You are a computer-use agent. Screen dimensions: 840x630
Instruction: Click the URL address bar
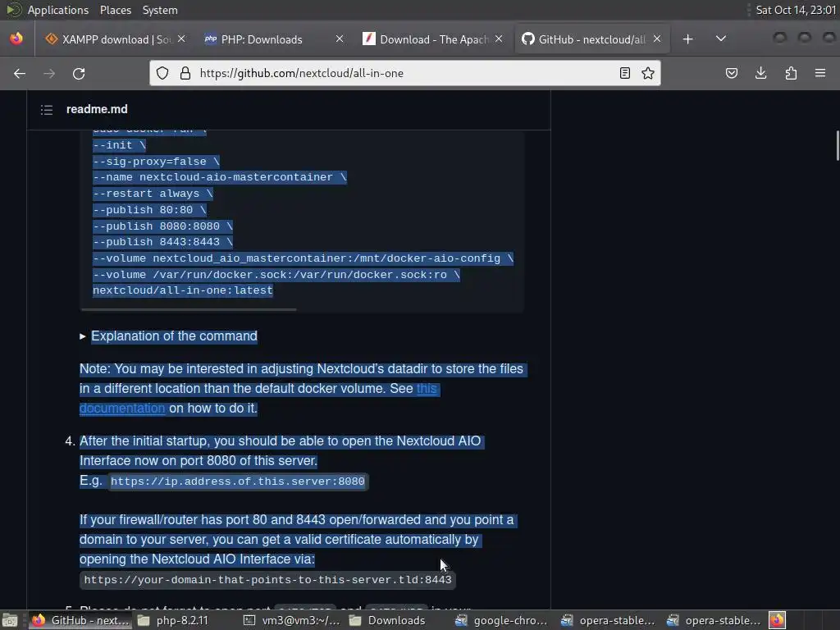404,73
